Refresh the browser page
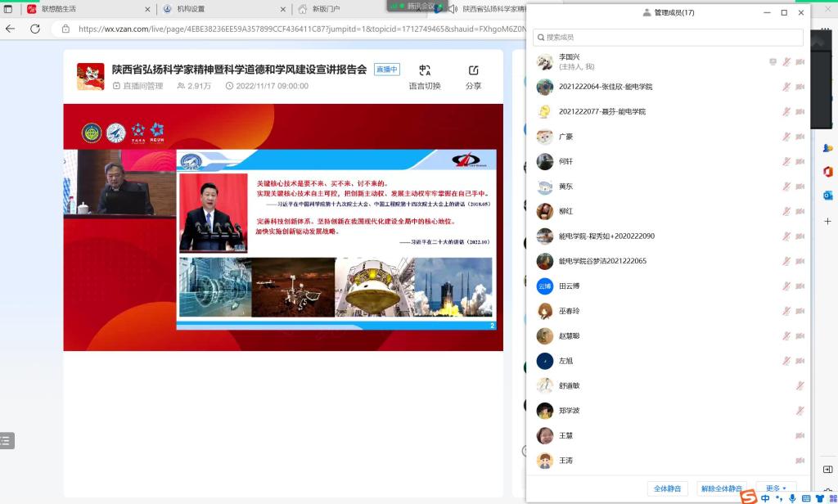This screenshot has height=504, width=838. [x=35, y=29]
